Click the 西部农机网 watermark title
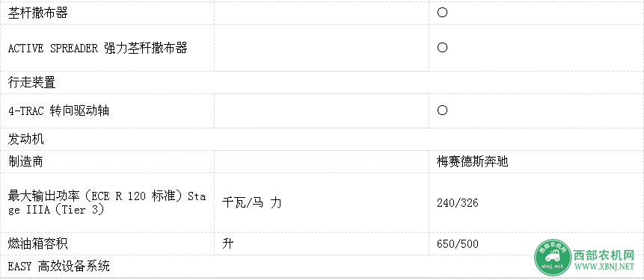644x280 pixels. (x=604, y=255)
